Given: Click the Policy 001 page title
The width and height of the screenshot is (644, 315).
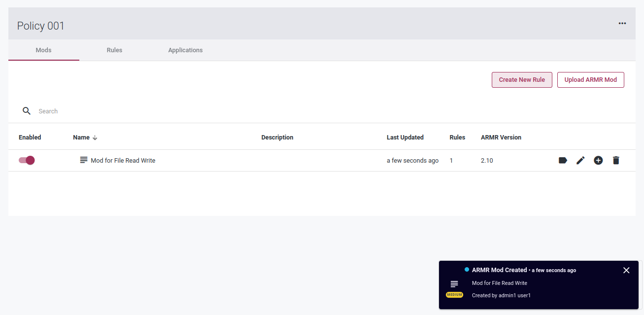Looking at the screenshot, I should (41, 26).
